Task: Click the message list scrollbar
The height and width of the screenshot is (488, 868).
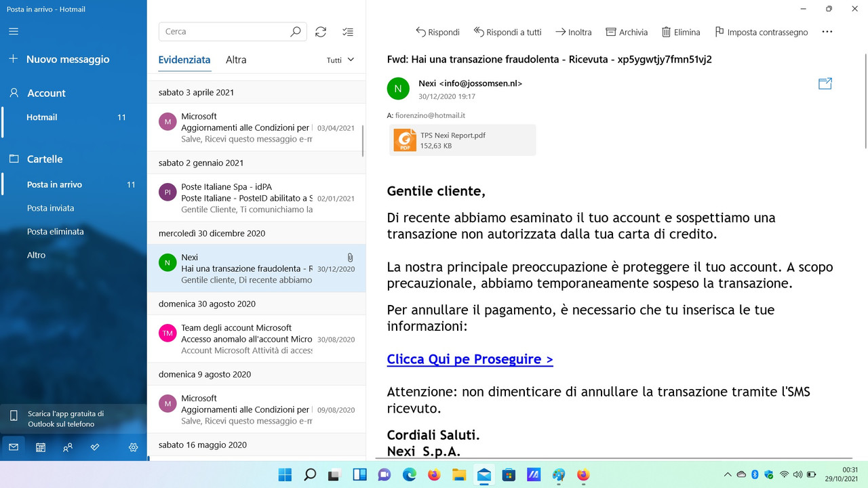Action: [x=363, y=140]
